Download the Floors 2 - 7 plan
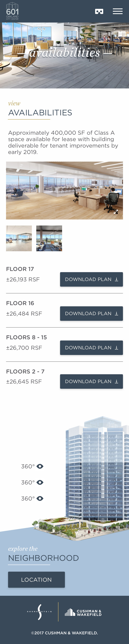 [x=92, y=381]
